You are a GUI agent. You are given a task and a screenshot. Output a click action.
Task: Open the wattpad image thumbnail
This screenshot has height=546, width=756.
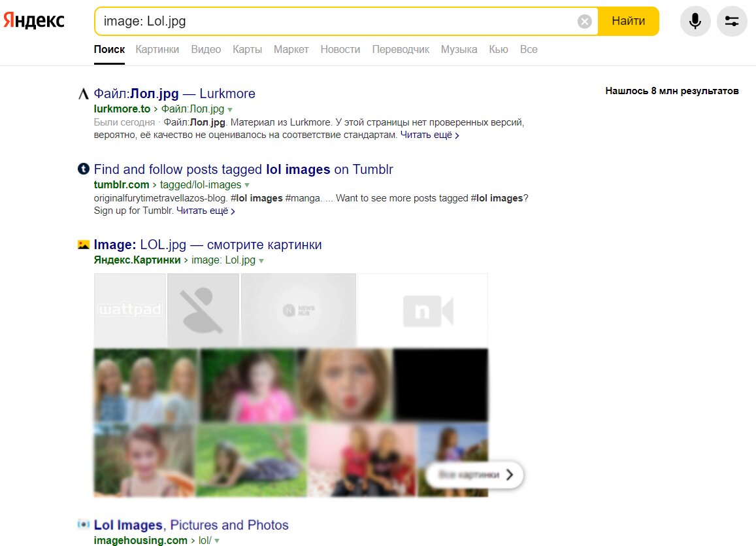(129, 309)
